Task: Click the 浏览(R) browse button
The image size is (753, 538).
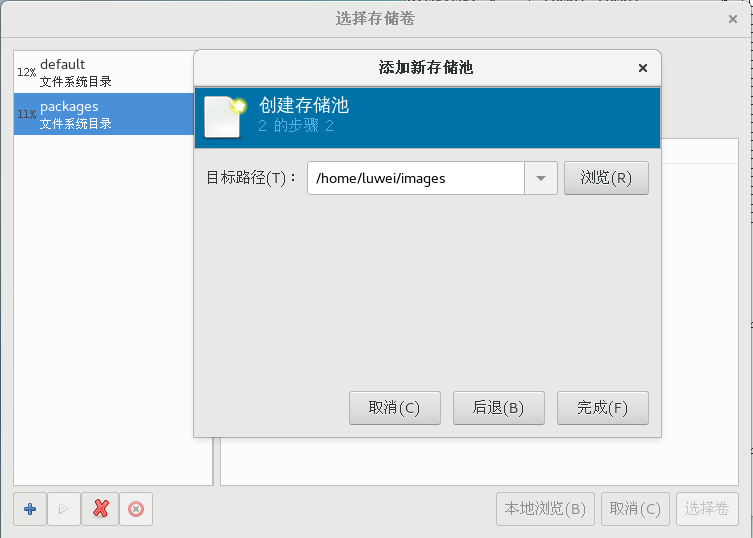Action: click(606, 178)
